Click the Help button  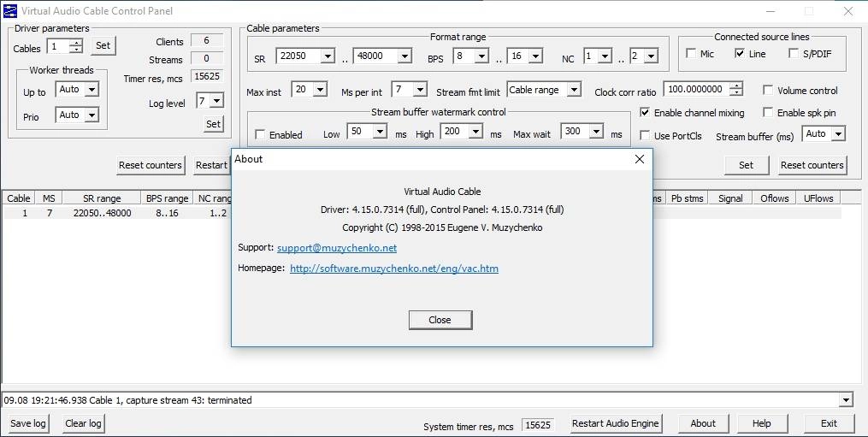point(762,423)
